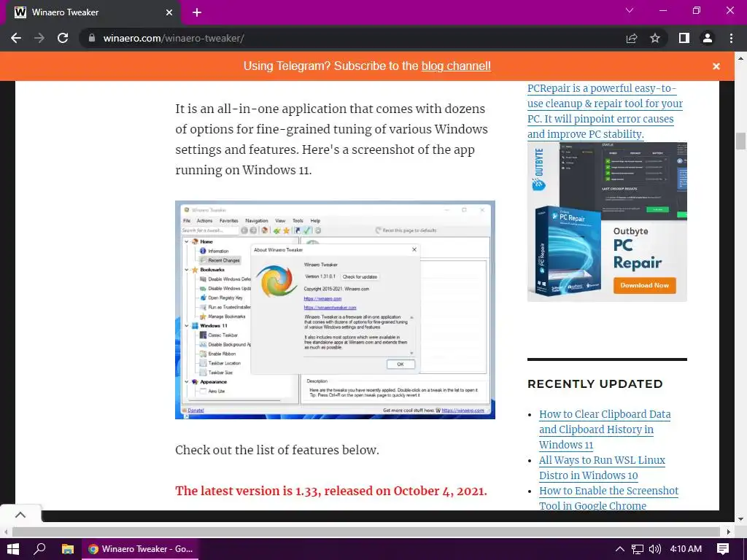Open File Explorer from the taskbar
Image resolution: width=747 pixels, height=560 pixels.
68,549
